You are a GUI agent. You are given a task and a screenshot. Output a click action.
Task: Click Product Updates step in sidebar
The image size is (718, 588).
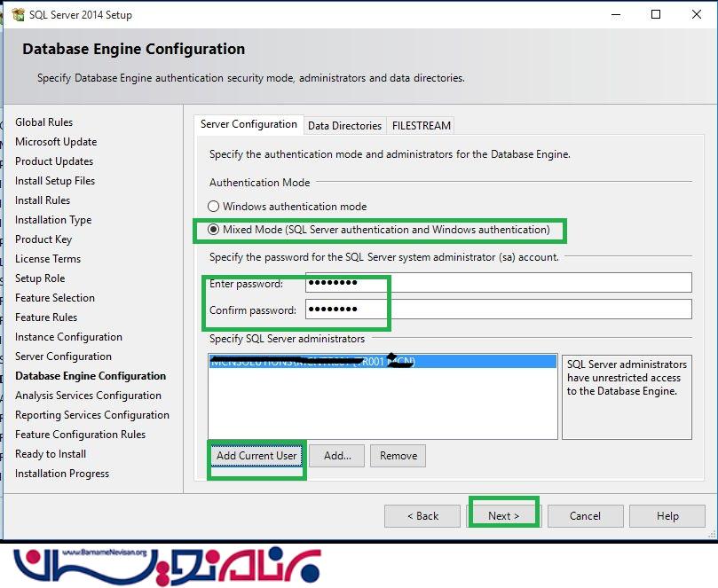tap(54, 161)
